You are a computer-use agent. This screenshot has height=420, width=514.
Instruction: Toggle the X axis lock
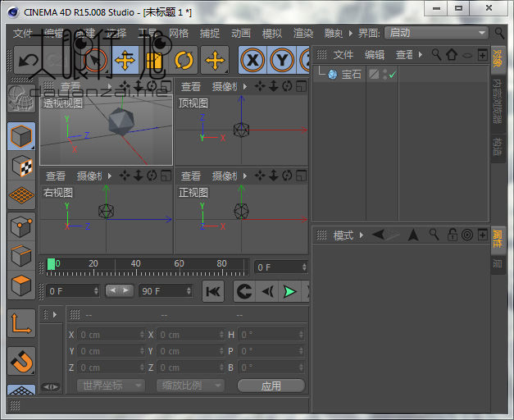pos(252,61)
